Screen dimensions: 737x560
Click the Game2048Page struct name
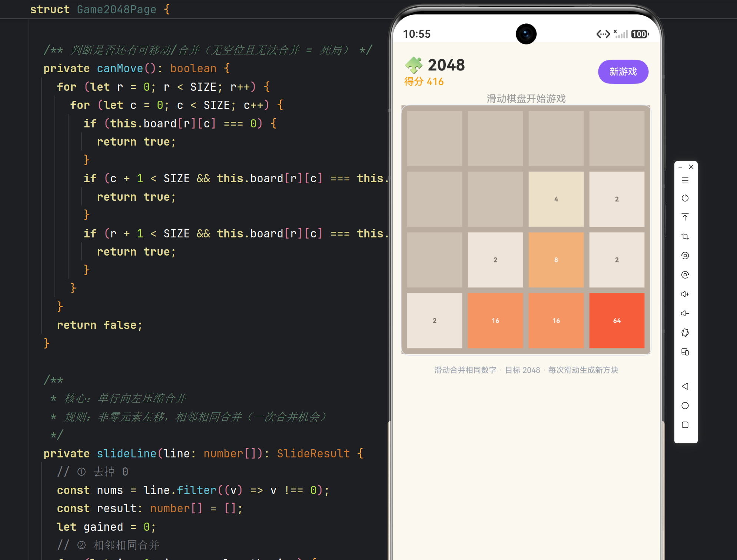(117, 9)
